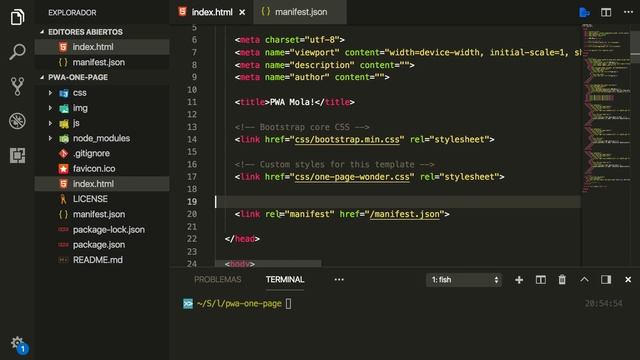Select the index.html editor tab
640x360 pixels.
click(x=211, y=12)
